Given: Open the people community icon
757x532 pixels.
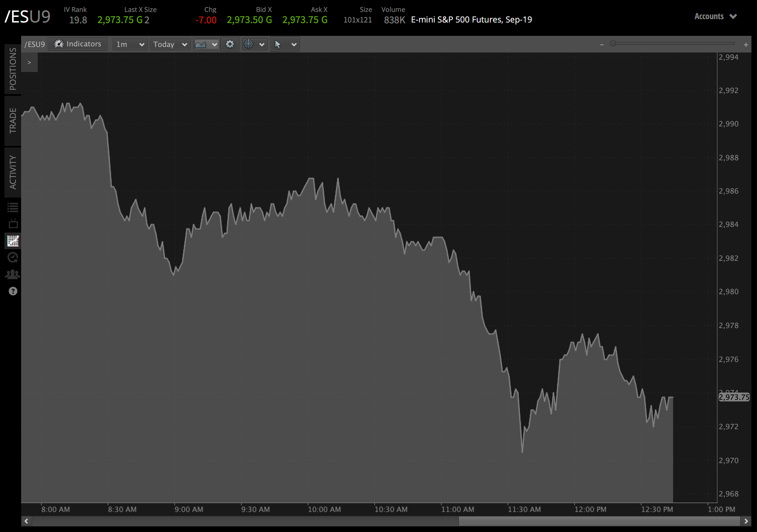Looking at the screenshot, I should [x=13, y=274].
